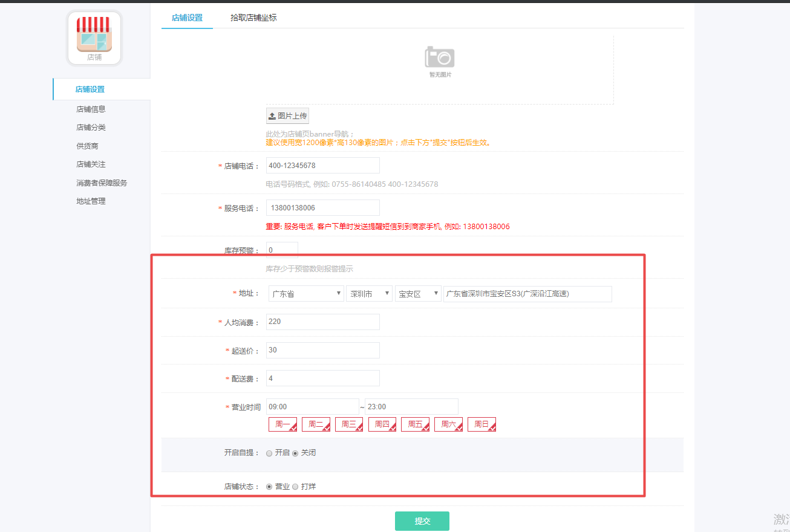Click the shop (店铺) logo icon
Image resolution: width=790 pixels, height=532 pixels.
93,38
